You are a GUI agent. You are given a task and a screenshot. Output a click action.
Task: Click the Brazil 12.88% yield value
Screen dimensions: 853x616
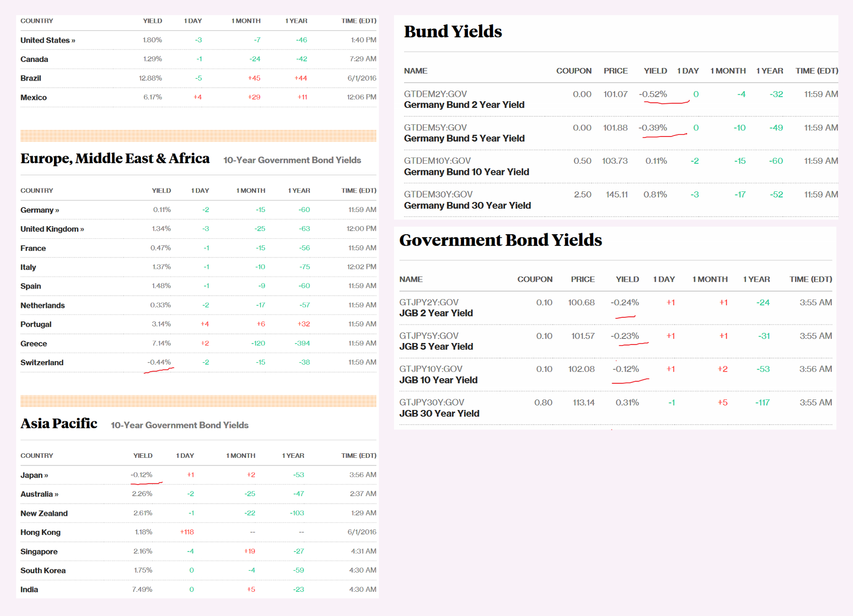tap(150, 78)
